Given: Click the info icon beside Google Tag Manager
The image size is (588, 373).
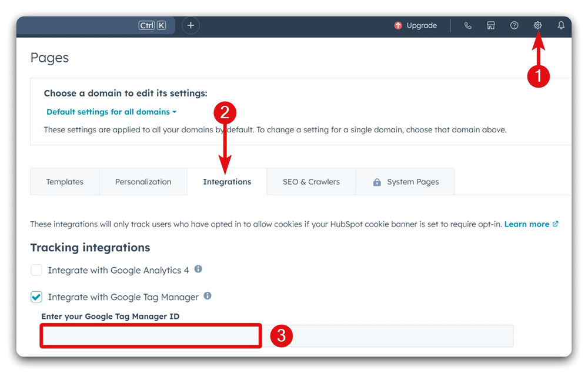Looking at the screenshot, I should tap(207, 296).
